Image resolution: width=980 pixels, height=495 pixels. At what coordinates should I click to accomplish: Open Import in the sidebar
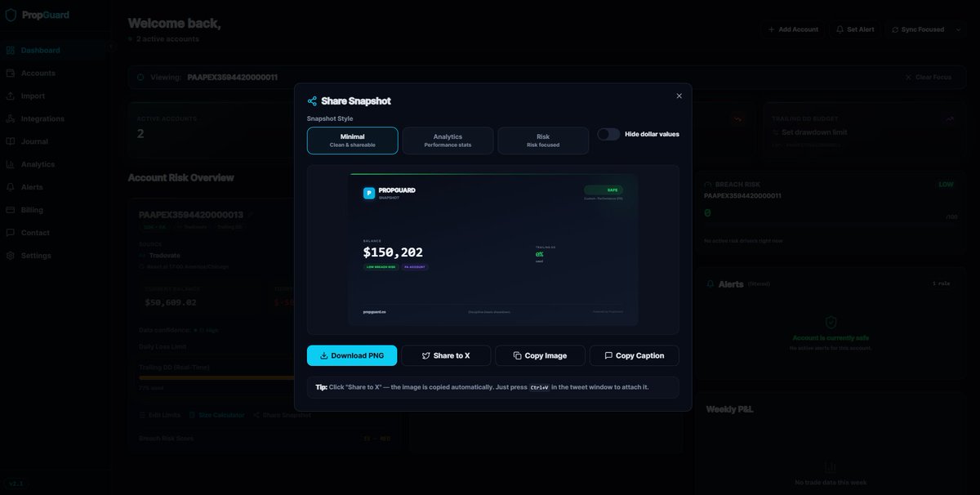56,96
